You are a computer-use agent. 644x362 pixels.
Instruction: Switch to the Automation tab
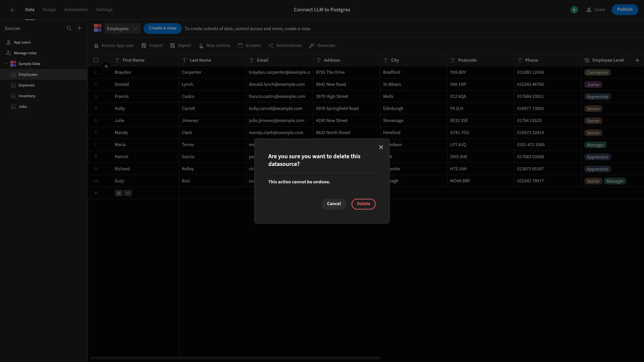[76, 10]
